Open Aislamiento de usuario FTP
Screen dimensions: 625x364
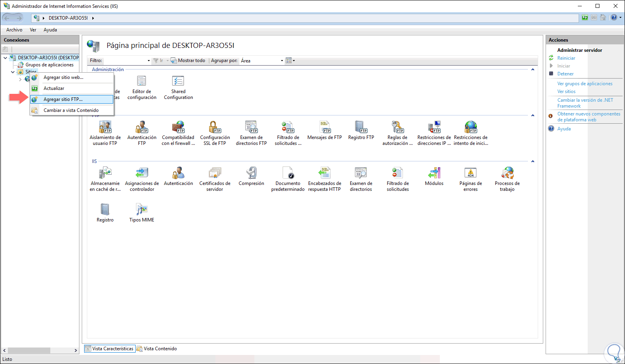point(105,134)
